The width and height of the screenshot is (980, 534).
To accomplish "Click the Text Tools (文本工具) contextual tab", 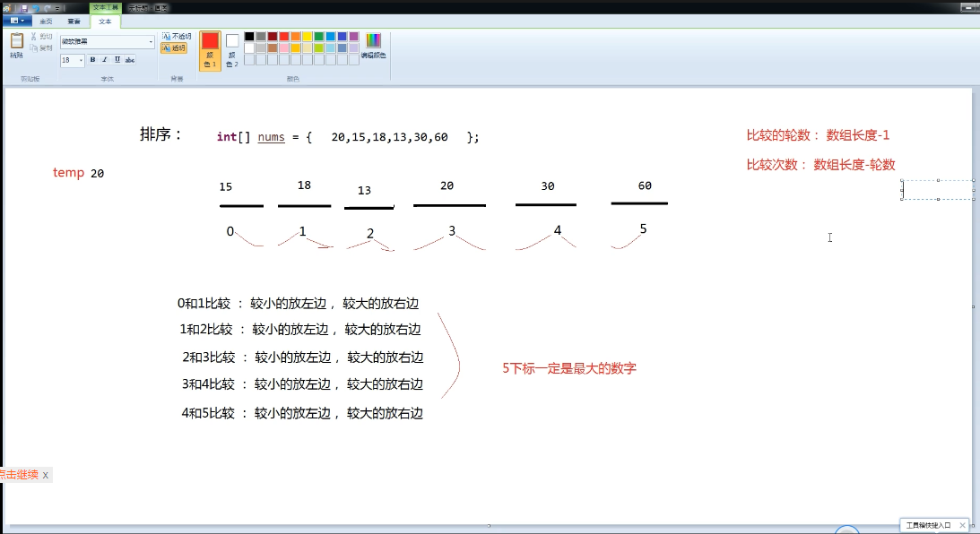I will (x=105, y=7).
